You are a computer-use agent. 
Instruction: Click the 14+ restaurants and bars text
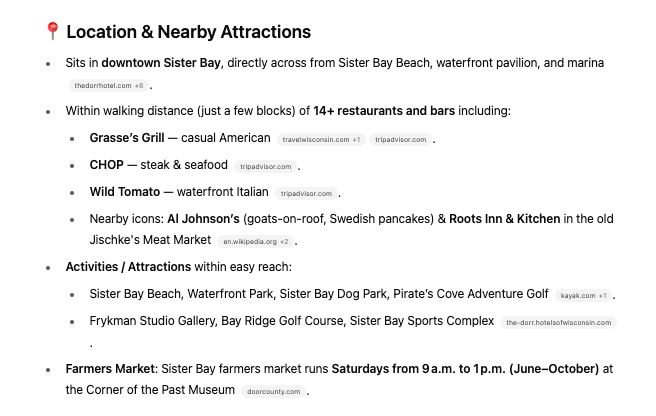[x=384, y=111]
